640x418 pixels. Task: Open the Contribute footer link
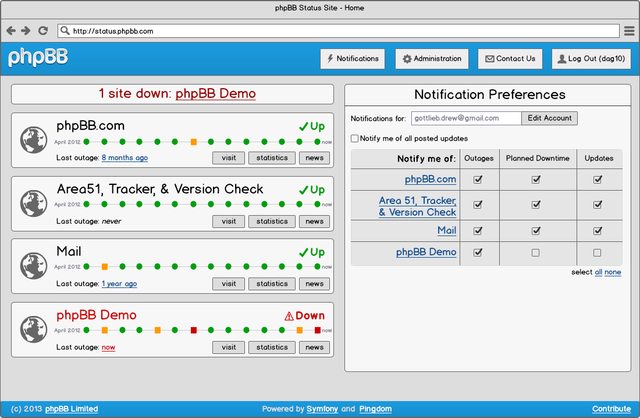click(611, 409)
